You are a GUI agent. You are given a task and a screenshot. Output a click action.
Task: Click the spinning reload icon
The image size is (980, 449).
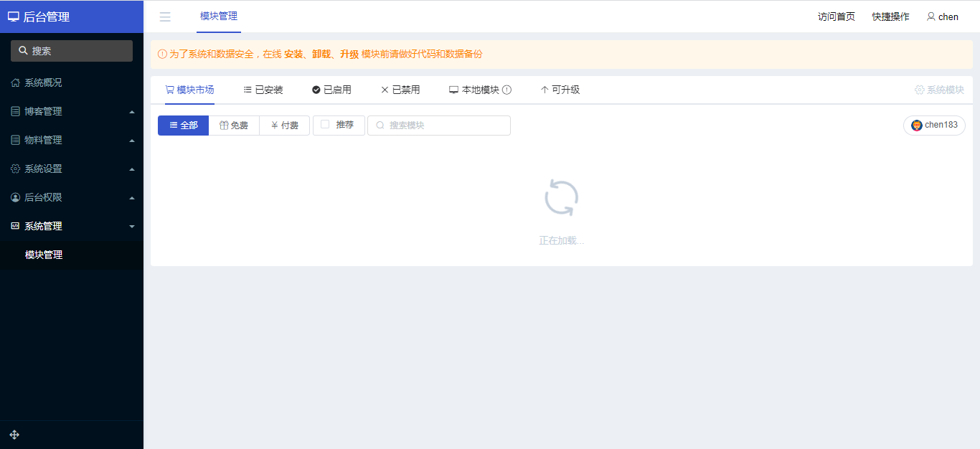click(561, 198)
